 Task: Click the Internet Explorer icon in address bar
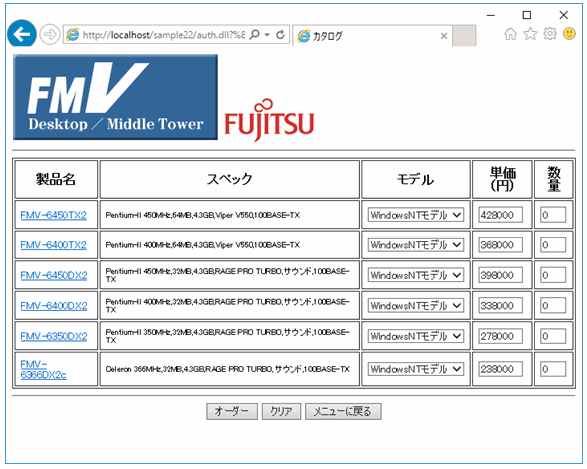point(72,35)
